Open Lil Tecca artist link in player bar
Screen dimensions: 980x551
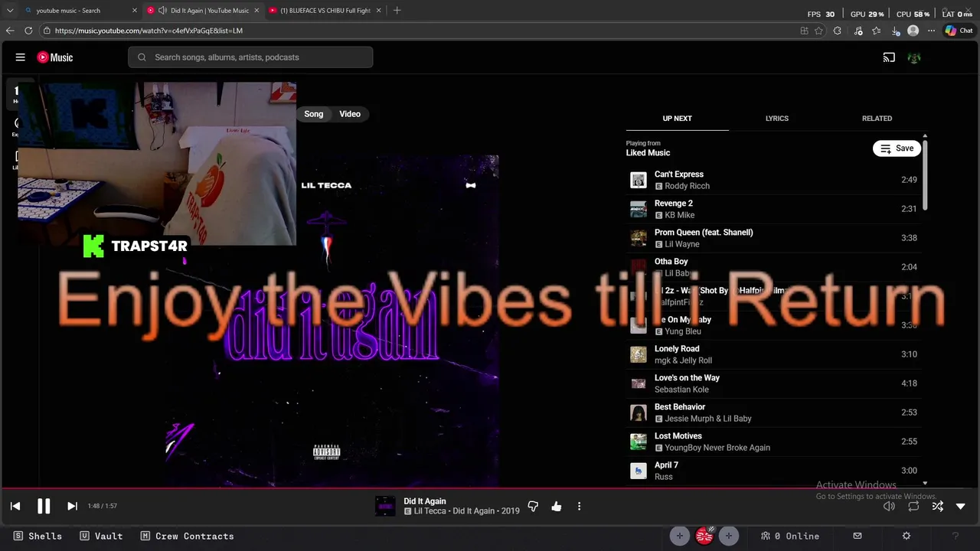(x=432, y=511)
